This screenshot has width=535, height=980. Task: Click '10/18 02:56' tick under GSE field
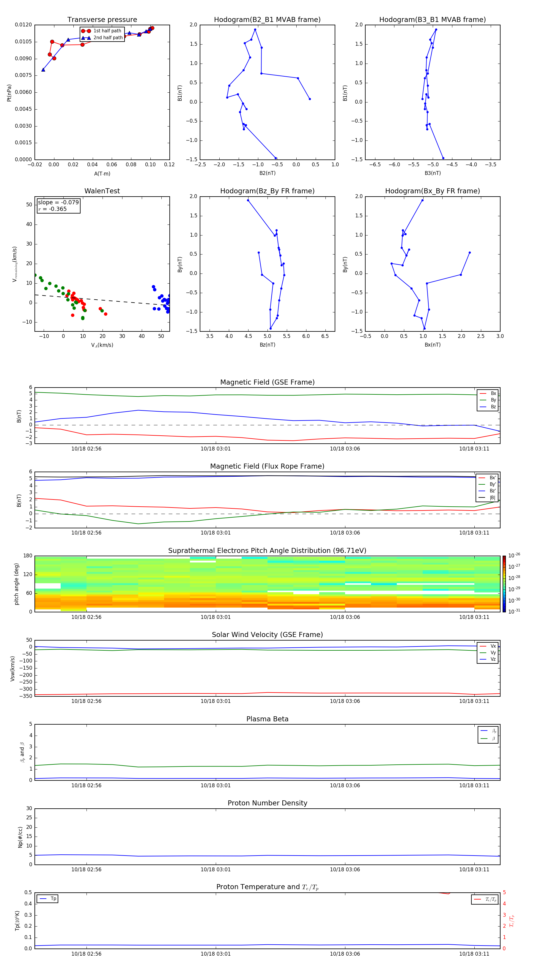coord(86,449)
